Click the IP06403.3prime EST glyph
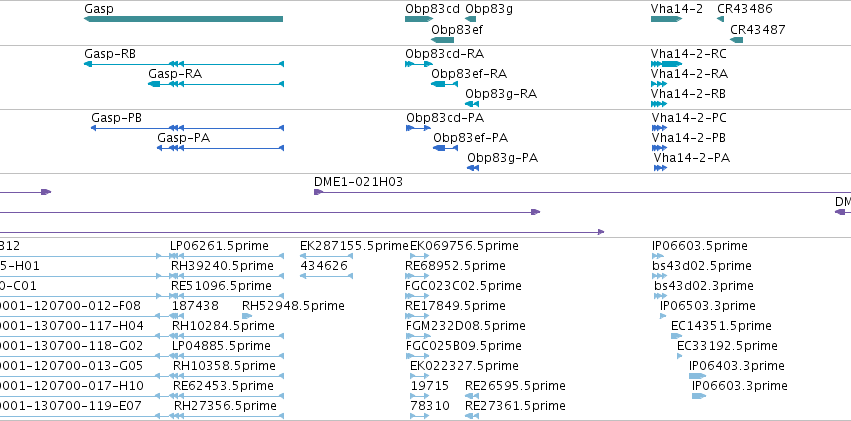The image size is (851, 421). click(x=697, y=376)
